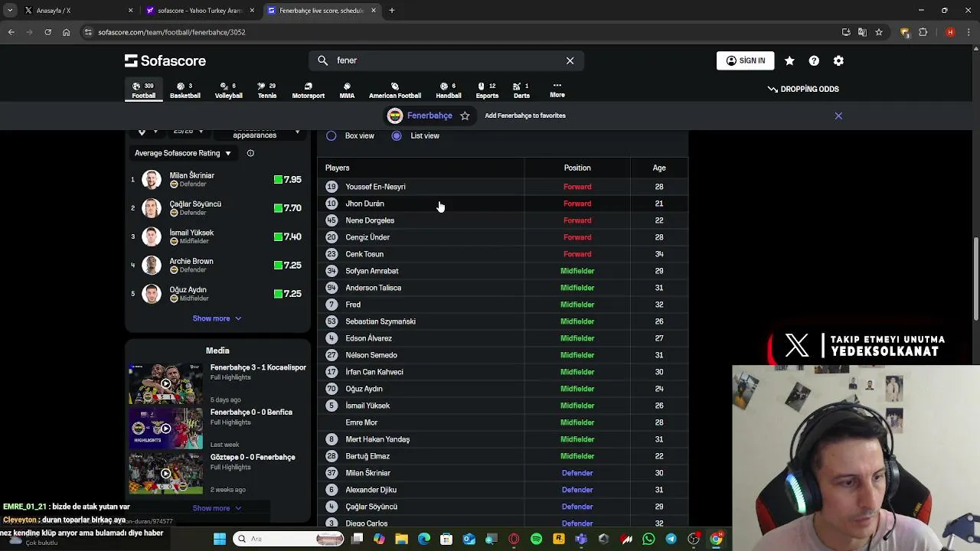Open the Darts section
The height and width of the screenshot is (551, 980).
521,90
